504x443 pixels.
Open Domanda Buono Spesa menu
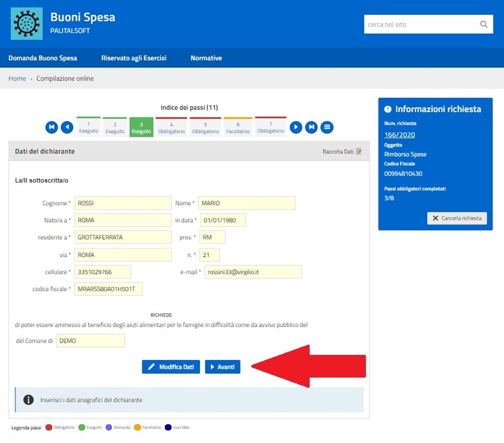pyautogui.click(x=43, y=58)
